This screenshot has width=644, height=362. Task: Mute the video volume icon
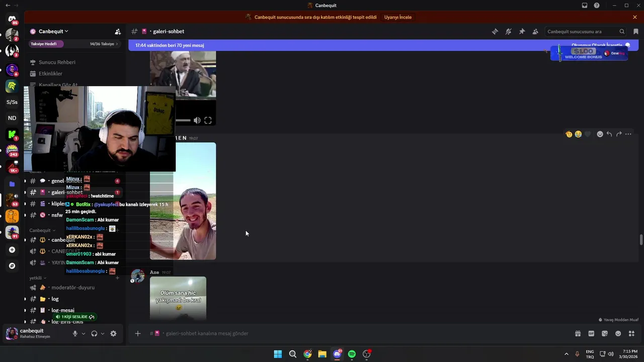(x=197, y=120)
